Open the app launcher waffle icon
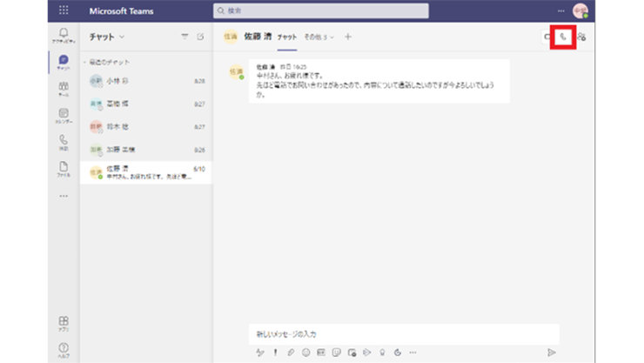Screen dimensions: 644x363 point(64,10)
